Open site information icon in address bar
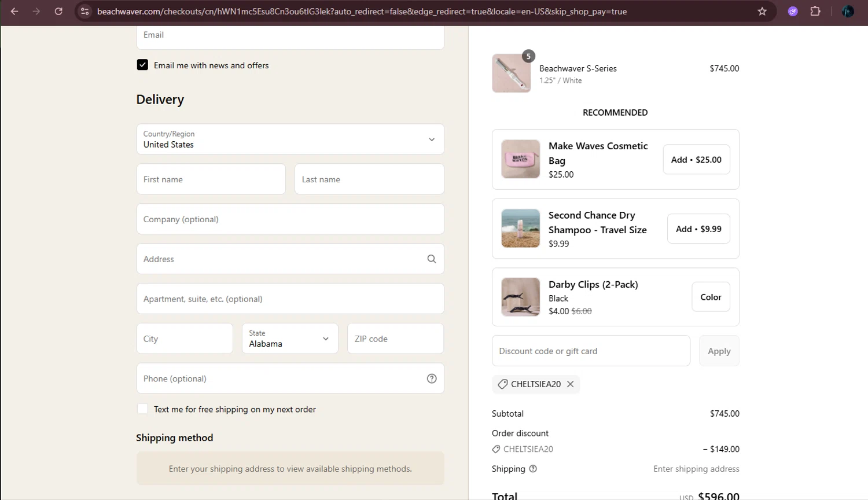 (x=84, y=11)
